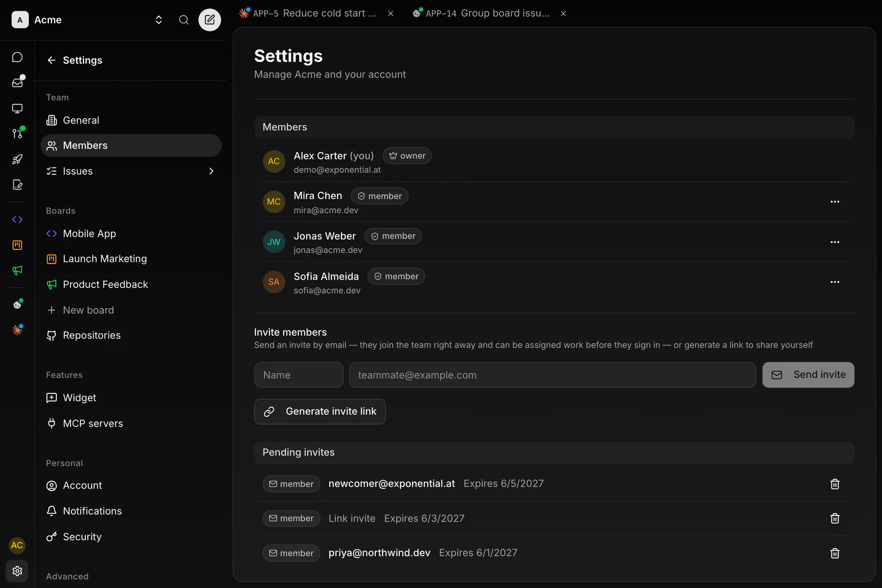Click the Send invite button
This screenshot has width=882, height=588.
click(x=808, y=375)
